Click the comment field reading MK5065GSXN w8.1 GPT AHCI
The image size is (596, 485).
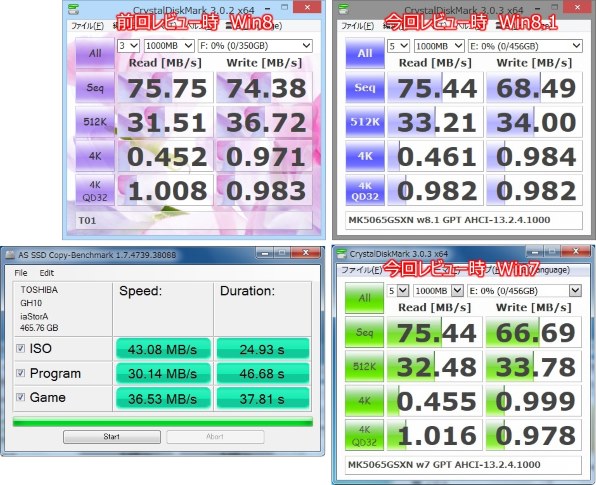[464, 220]
